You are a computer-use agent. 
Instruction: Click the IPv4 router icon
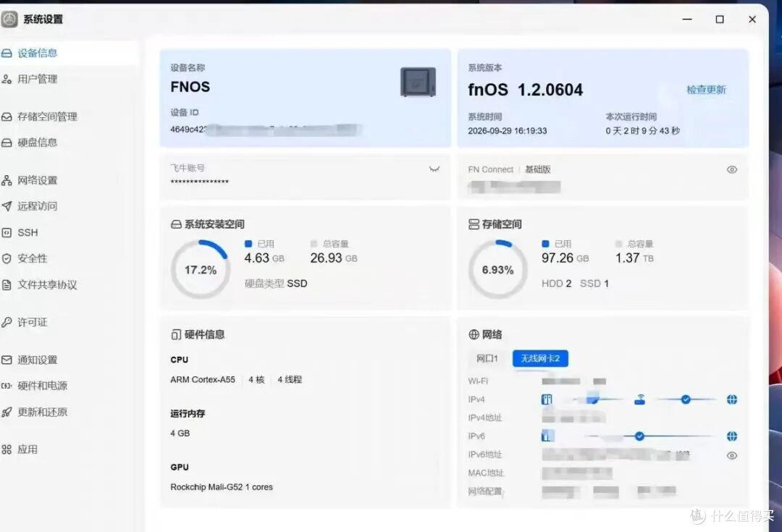[640, 400]
